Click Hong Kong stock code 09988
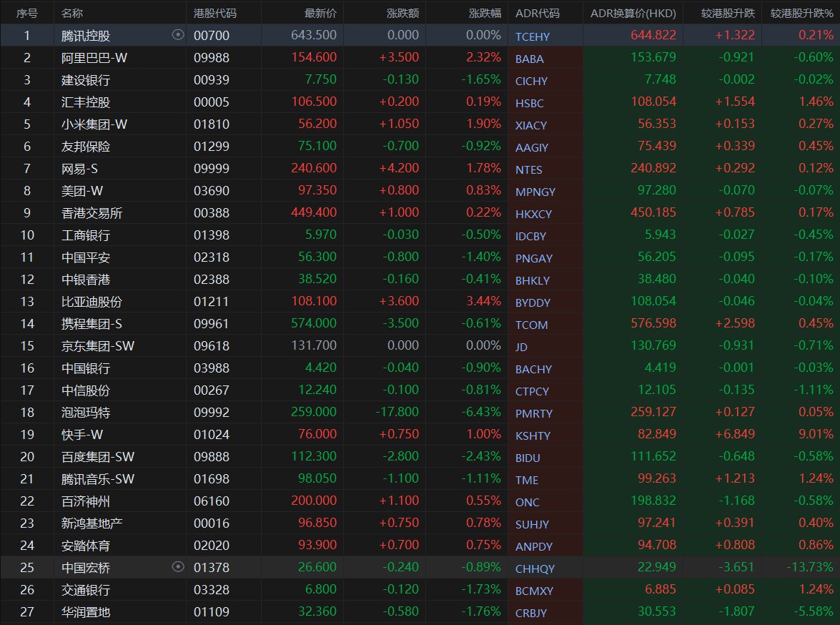Screen dimensions: 840x625 211,57
